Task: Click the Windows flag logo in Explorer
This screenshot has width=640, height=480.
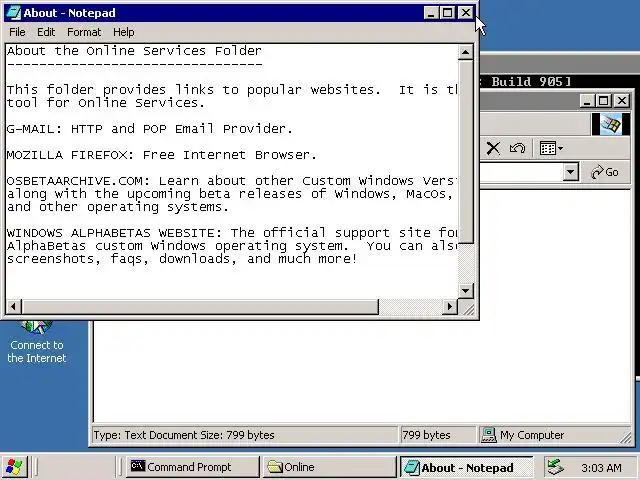Action: coord(611,124)
